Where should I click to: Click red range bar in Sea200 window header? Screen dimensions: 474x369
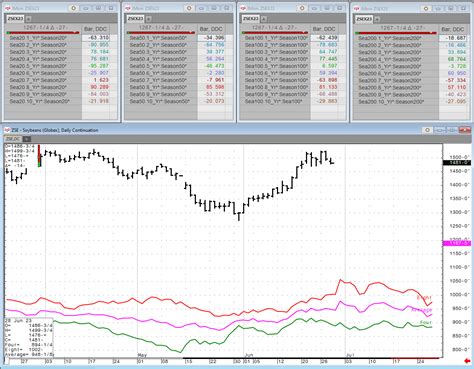click(x=396, y=33)
